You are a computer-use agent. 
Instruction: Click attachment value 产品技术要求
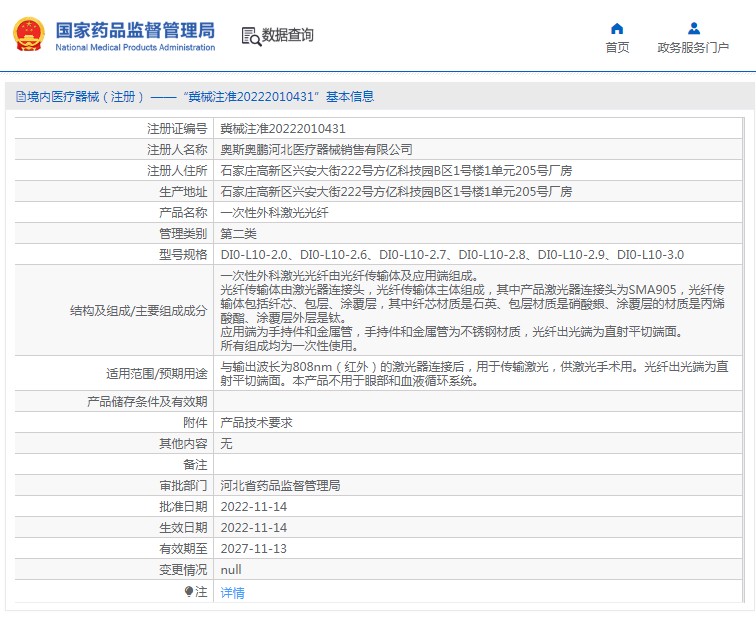(256, 423)
